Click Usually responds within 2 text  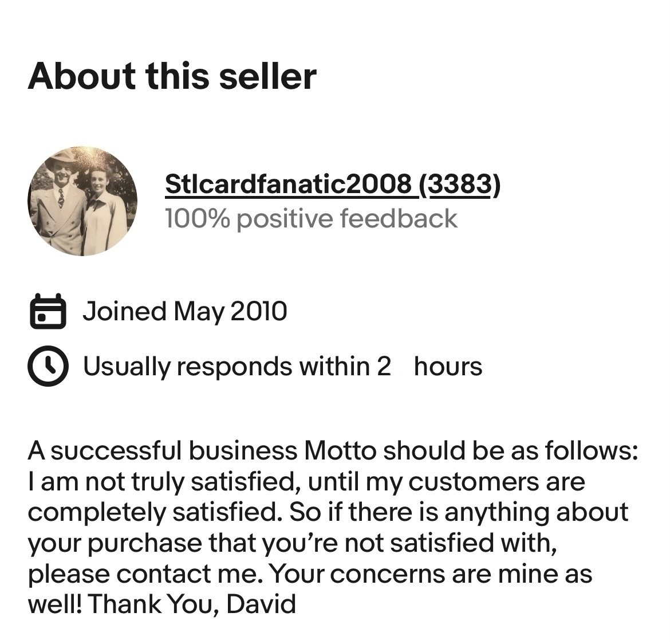(x=237, y=367)
